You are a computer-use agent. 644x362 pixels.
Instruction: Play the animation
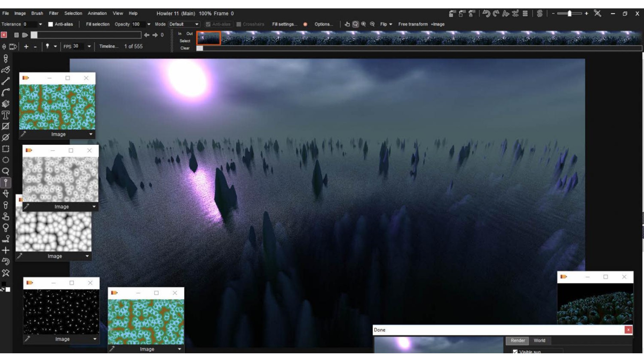(25, 35)
